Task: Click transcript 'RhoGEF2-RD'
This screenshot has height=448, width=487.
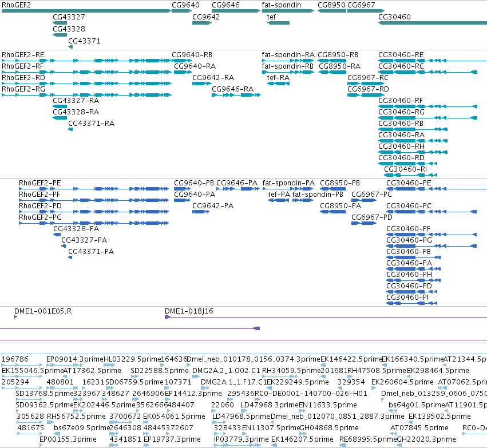Action: (x=23, y=78)
